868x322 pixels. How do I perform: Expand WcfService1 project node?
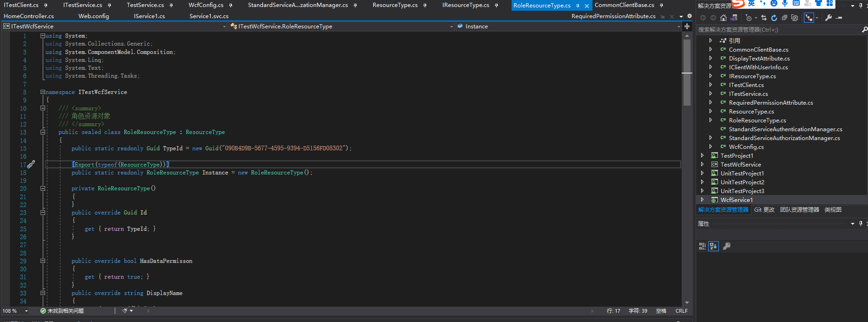(702, 200)
